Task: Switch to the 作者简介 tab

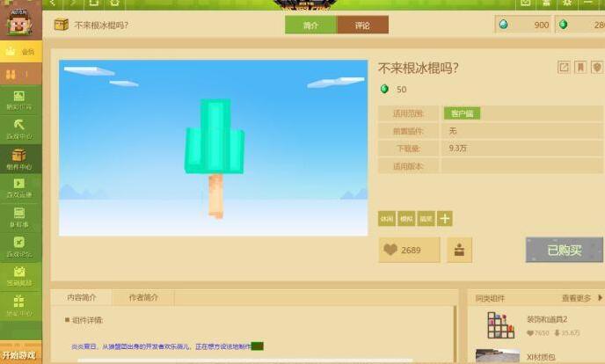Action: (x=143, y=298)
